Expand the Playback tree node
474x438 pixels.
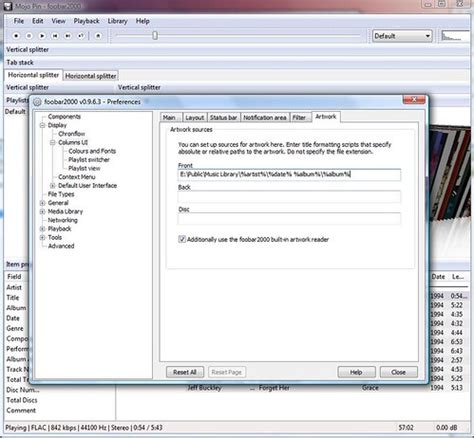(42, 229)
